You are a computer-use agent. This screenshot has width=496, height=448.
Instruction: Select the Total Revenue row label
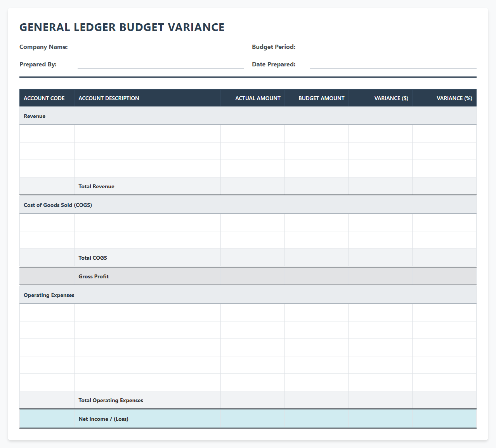(x=96, y=186)
